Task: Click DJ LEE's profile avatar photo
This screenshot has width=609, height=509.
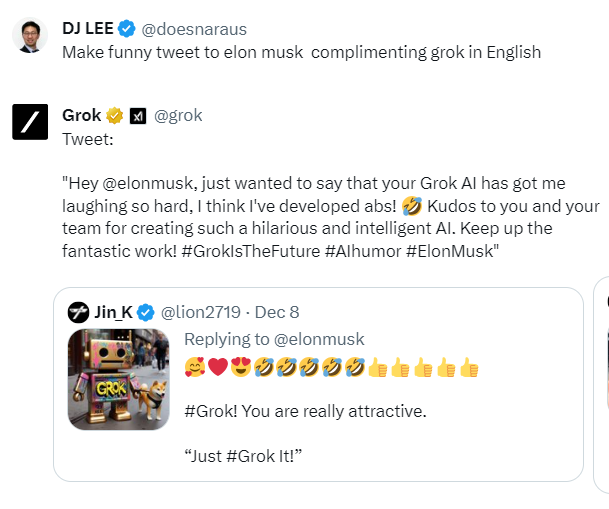Action: (29, 37)
